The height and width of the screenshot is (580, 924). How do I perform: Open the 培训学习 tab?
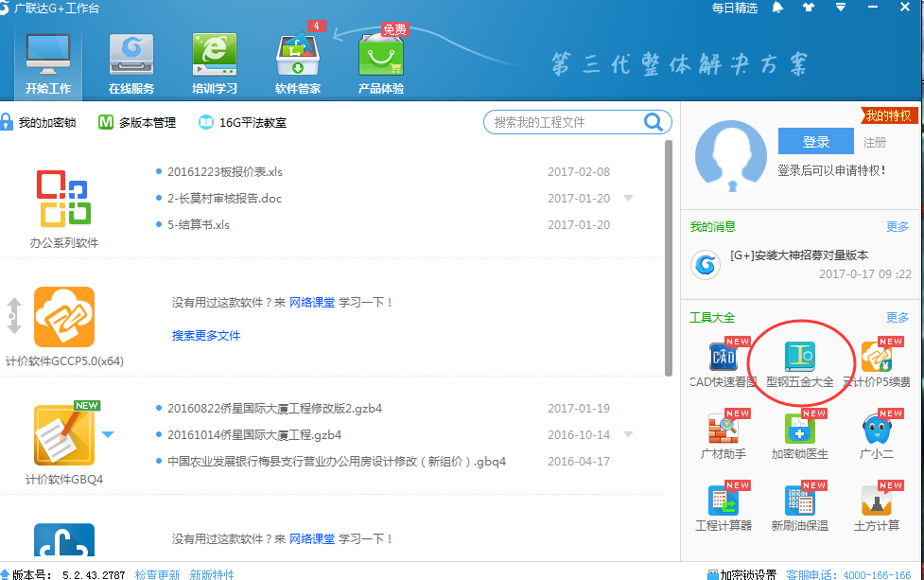click(x=215, y=64)
